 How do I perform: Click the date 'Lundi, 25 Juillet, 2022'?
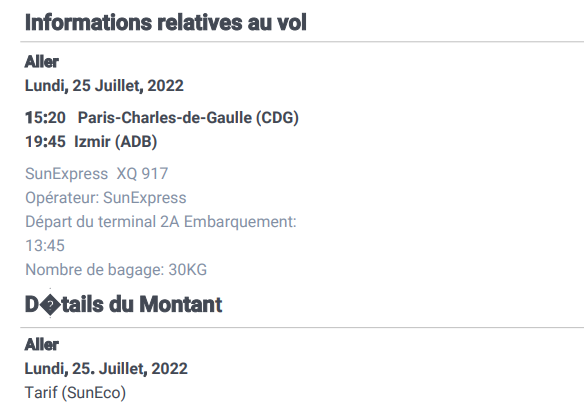point(104,86)
